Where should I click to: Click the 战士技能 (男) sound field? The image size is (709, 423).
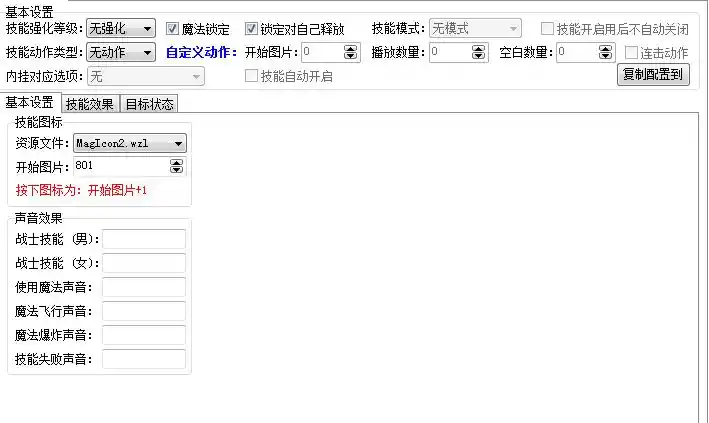(144, 239)
